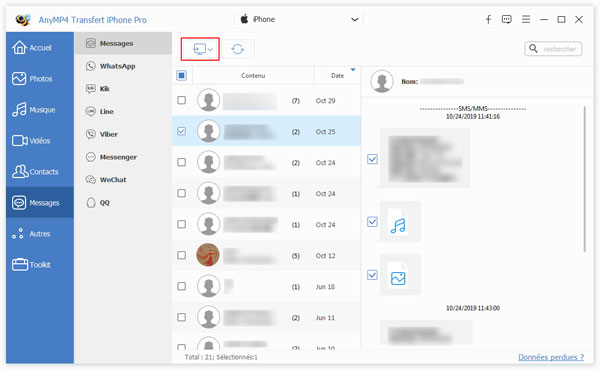Check the Oct 29 conversation checkbox
600x370 pixels.
point(182,100)
